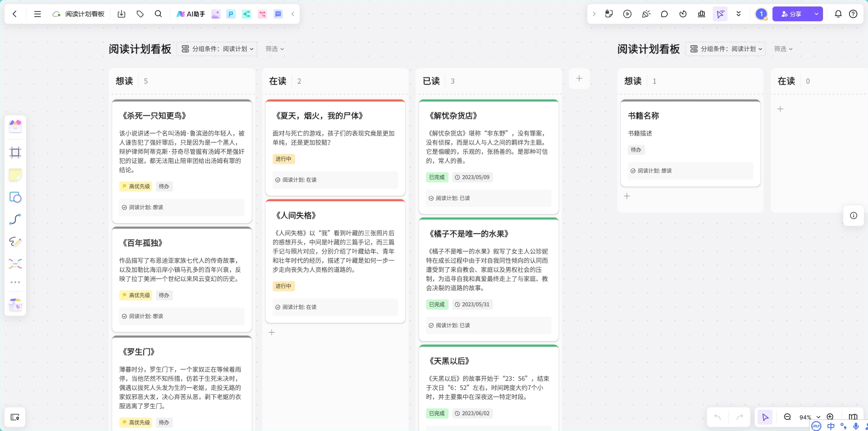The height and width of the screenshot is (431, 868).
Task: Toggle the collaborator cursor display icon
Action: (720, 14)
